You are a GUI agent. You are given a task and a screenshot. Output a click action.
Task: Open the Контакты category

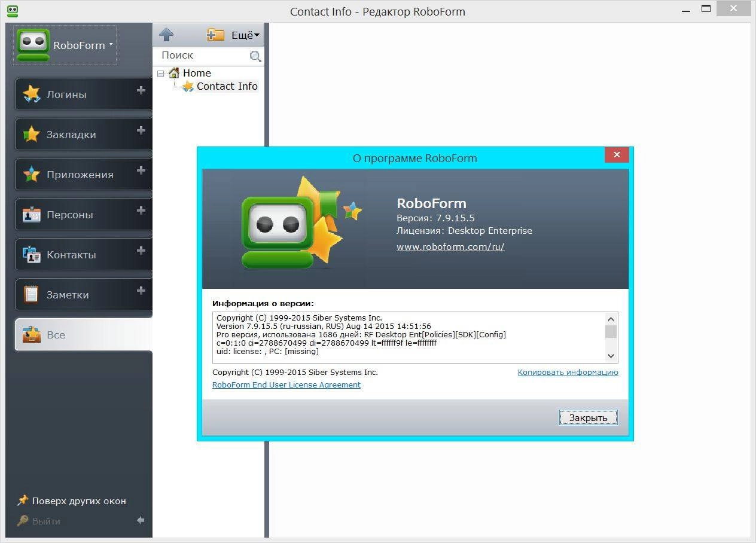(x=83, y=255)
